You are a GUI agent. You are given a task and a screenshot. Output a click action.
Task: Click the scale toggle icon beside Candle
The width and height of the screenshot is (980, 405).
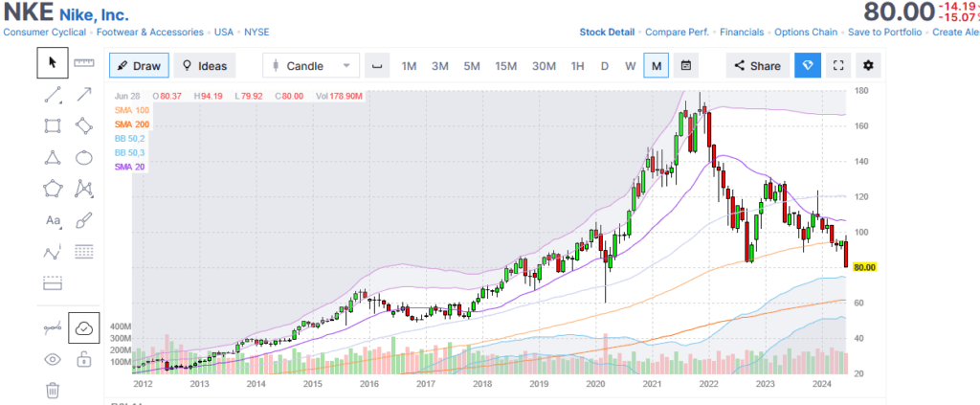[377, 66]
